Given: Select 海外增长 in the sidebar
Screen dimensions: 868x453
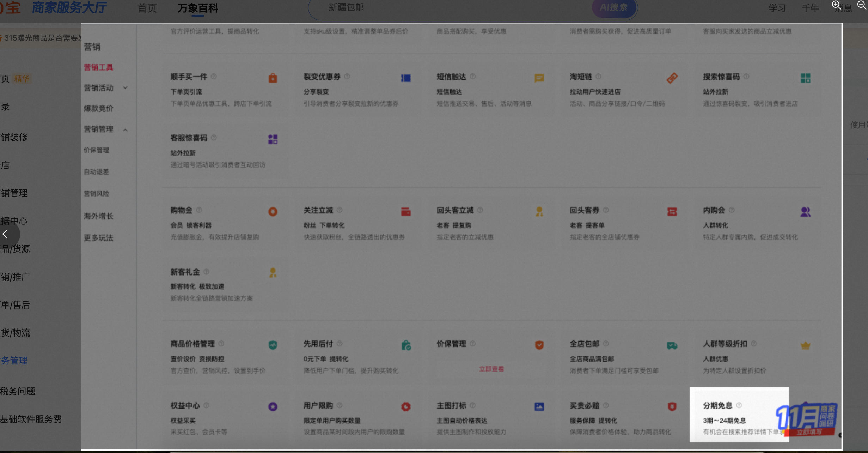Looking at the screenshot, I should (98, 216).
